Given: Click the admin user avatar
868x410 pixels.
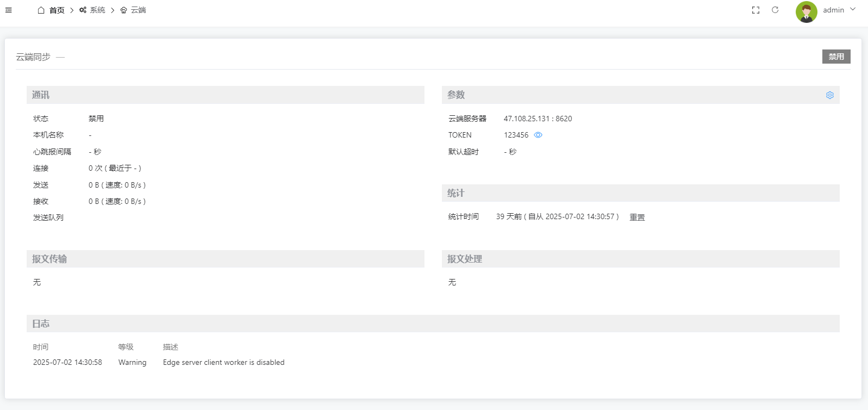Looking at the screenshot, I should click(806, 11).
